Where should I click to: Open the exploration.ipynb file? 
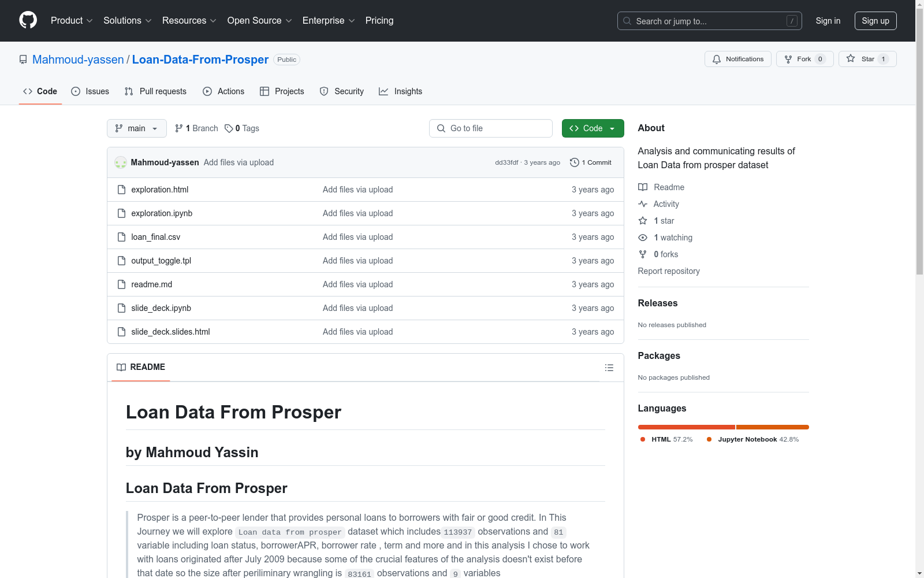(x=162, y=213)
